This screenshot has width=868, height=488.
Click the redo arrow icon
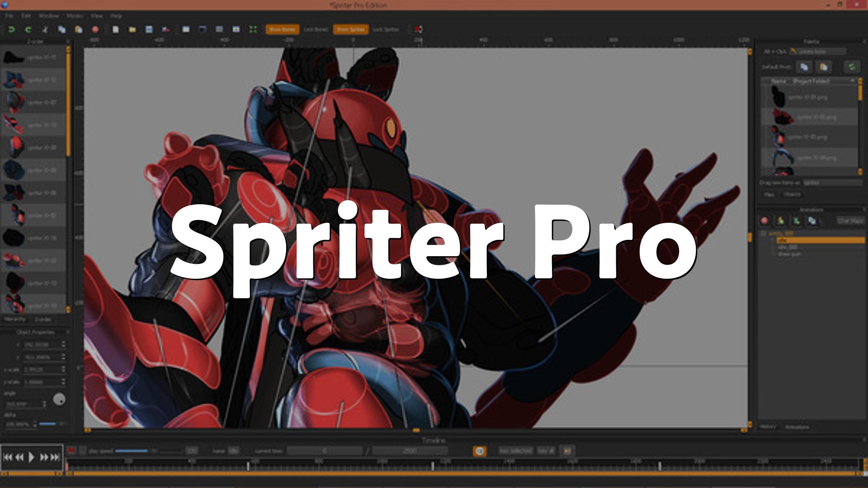coord(28,29)
